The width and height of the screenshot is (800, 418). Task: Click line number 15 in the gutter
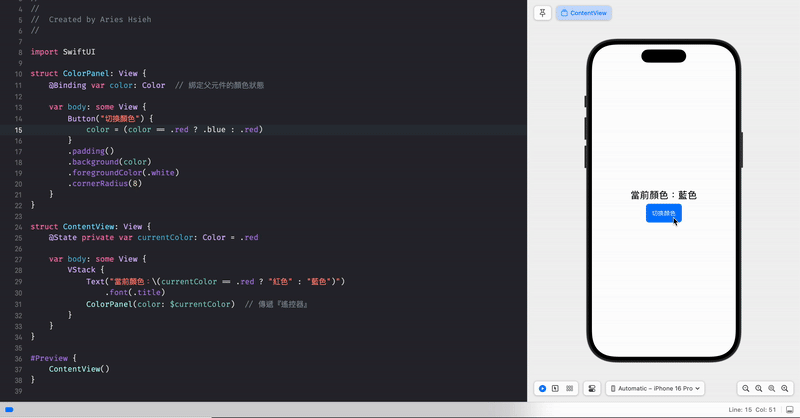pos(20,130)
